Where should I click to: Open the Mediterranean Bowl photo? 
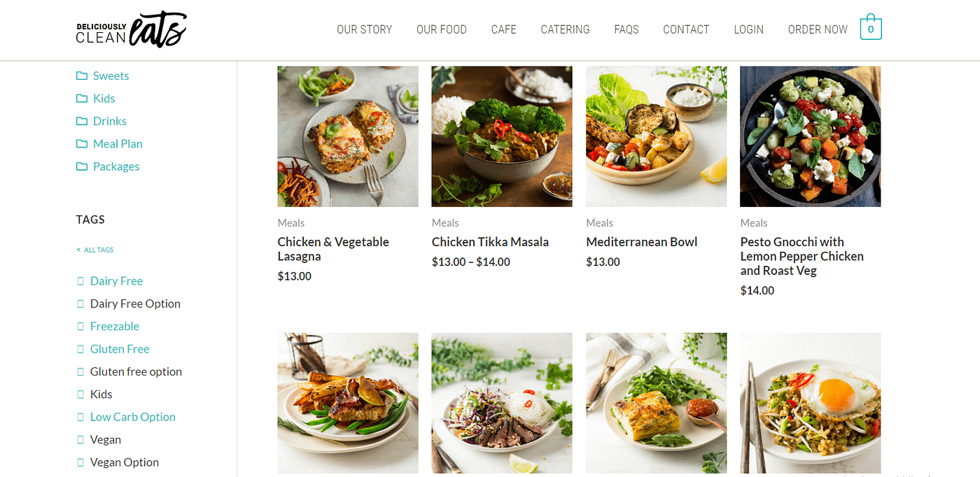[657, 136]
